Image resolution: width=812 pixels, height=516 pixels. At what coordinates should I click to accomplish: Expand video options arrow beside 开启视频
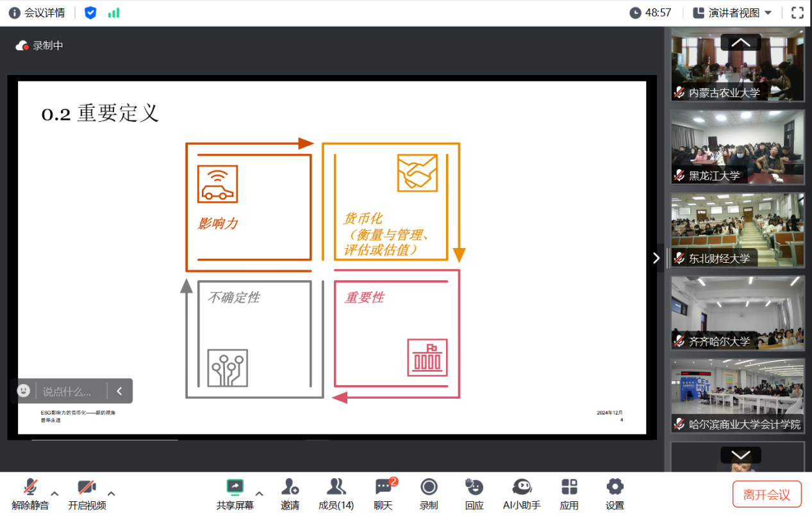112,494
